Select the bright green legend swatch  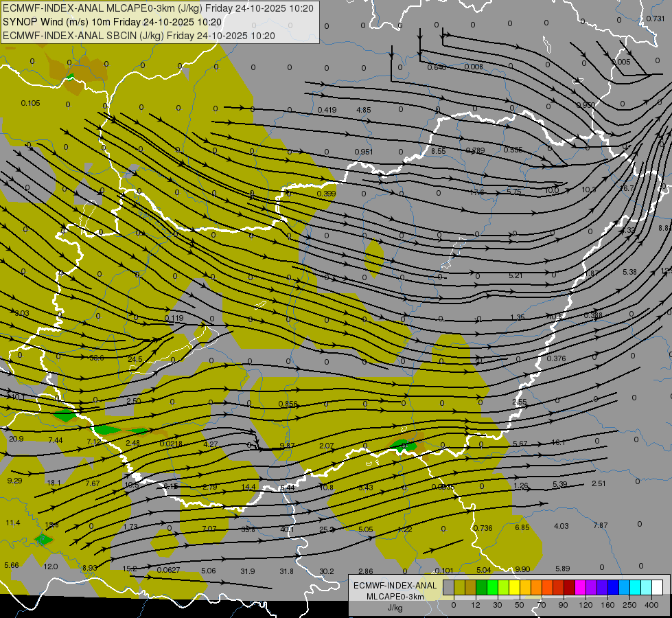pyautogui.click(x=493, y=588)
